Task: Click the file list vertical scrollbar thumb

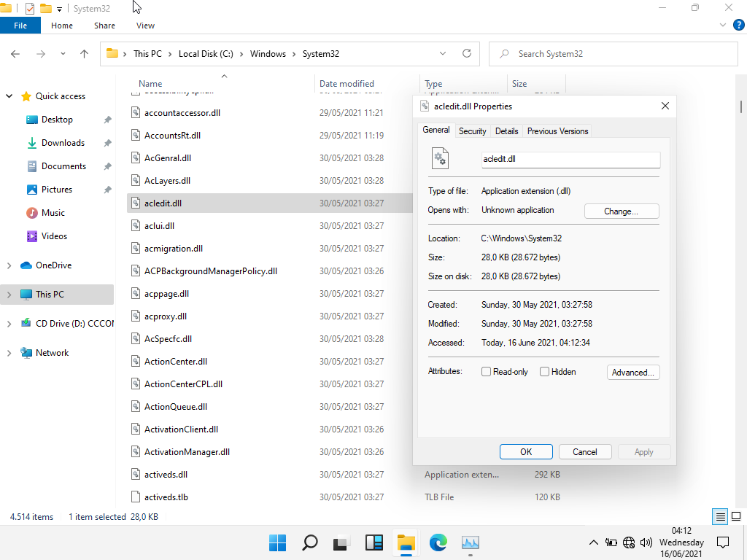Action: click(741, 106)
